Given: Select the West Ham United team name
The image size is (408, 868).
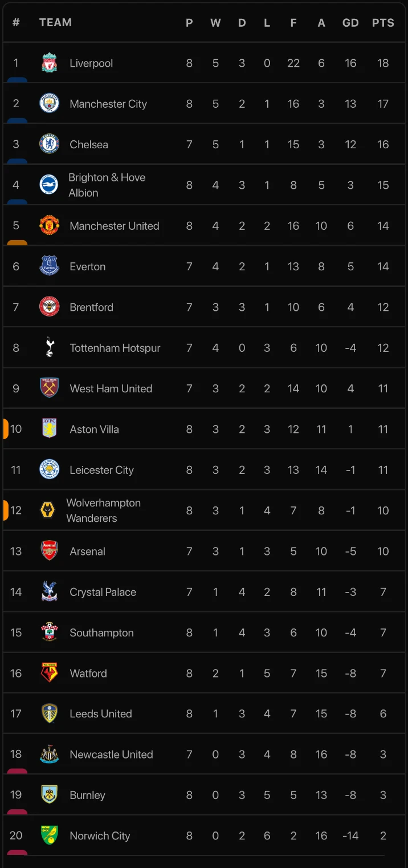Looking at the screenshot, I should pyautogui.click(x=111, y=388).
